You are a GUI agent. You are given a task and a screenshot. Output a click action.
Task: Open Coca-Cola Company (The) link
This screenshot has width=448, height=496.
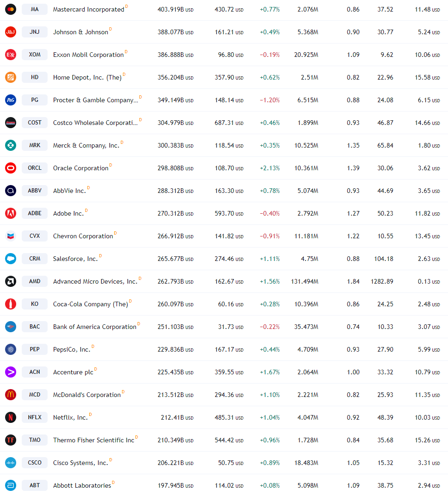point(91,304)
